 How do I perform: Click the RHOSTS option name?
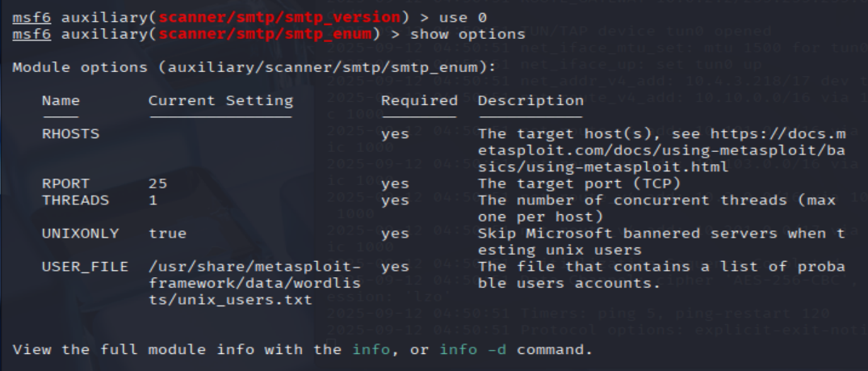coord(70,134)
